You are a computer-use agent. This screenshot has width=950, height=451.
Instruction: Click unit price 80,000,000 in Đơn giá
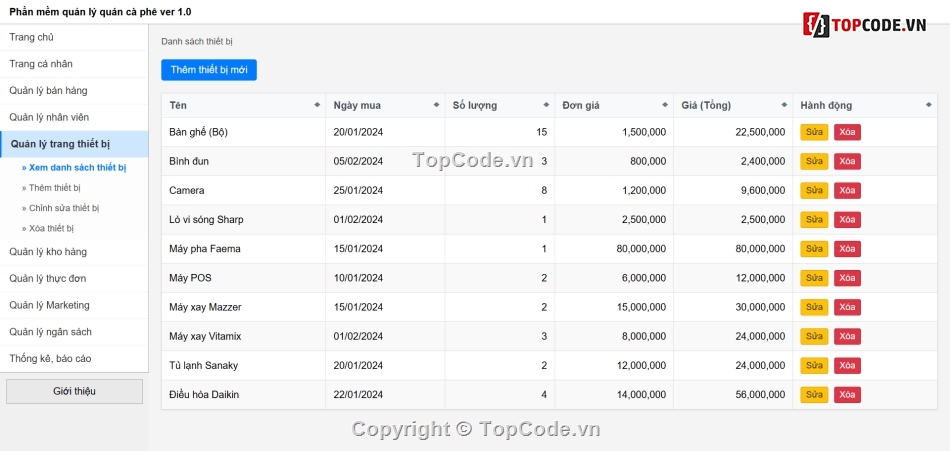(x=614, y=249)
